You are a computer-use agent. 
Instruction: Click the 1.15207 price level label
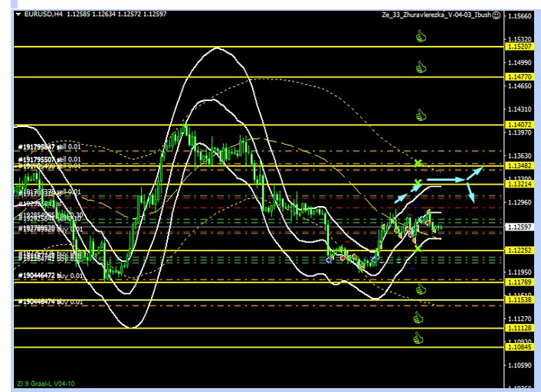pos(519,47)
